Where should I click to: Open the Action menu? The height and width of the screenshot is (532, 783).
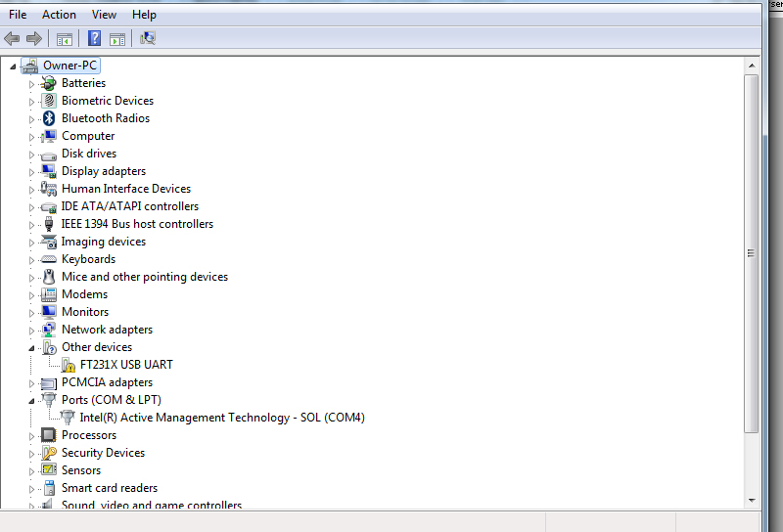(x=59, y=15)
